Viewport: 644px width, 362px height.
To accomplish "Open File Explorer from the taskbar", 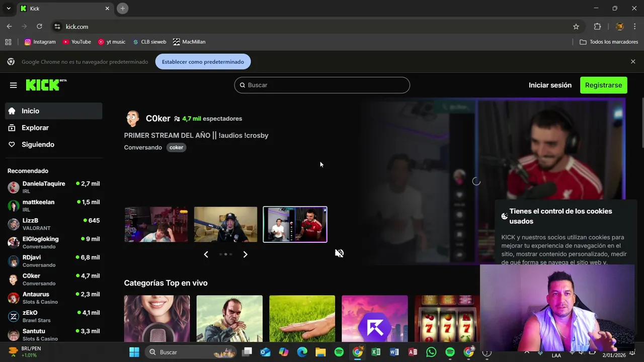I will point(320,352).
